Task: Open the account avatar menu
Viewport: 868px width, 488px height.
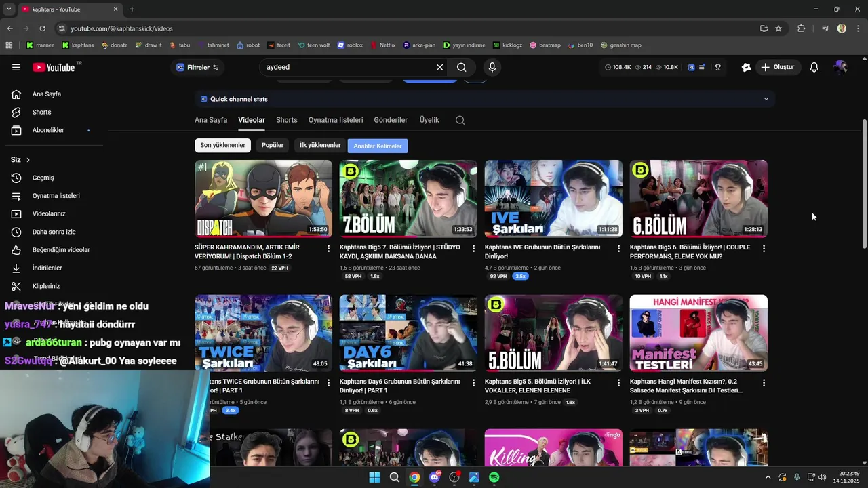Action: point(841,67)
